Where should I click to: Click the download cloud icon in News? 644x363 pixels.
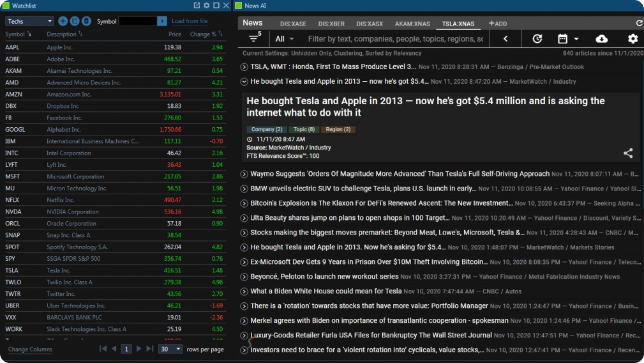[x=601, y=39]
